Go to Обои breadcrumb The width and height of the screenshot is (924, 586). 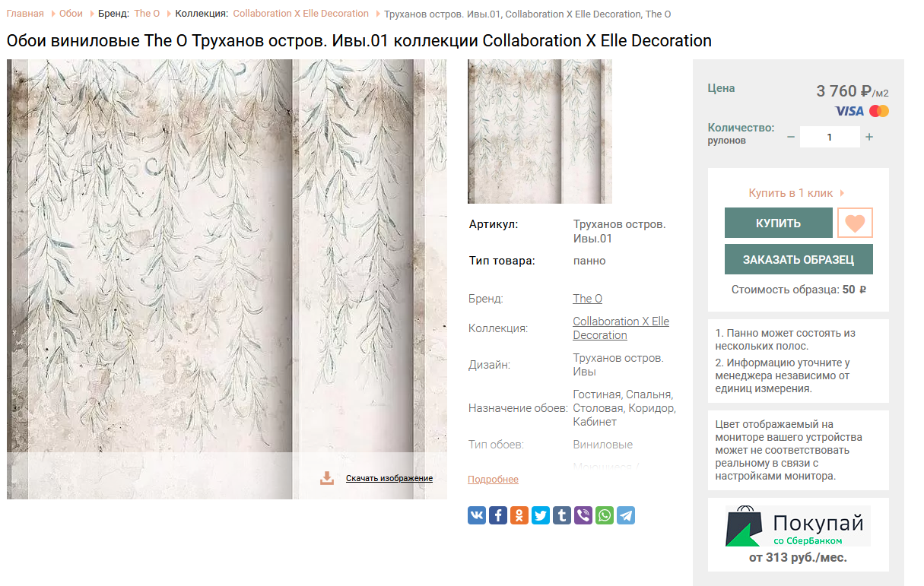click(x=71, y=14)
